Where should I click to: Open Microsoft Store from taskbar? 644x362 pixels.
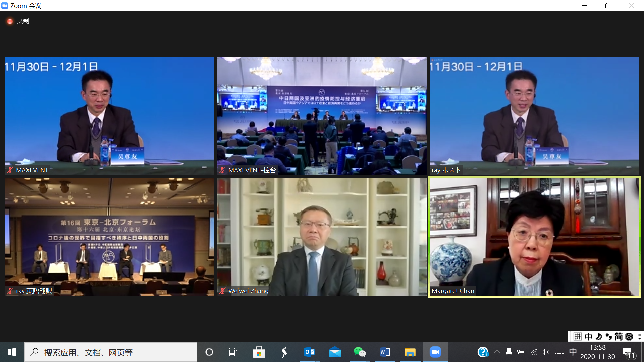[x=259, y=352]
